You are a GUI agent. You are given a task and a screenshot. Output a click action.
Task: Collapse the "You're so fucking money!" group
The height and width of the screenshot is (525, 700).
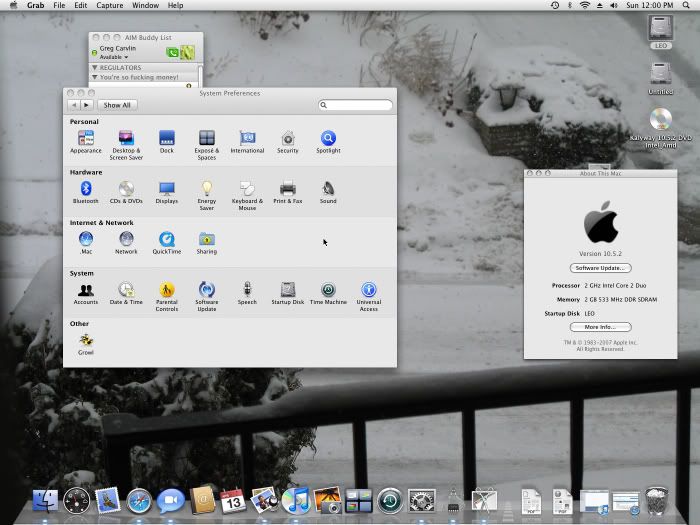(x=95, y=77)
